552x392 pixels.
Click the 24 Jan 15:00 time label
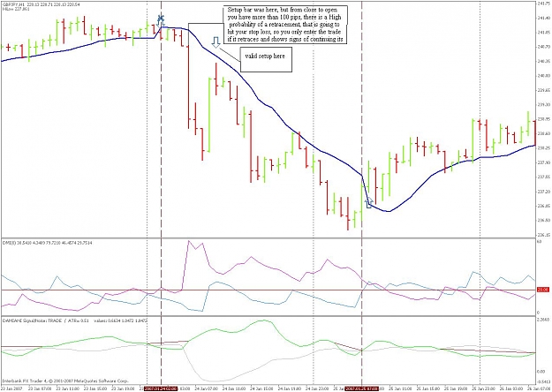click(x=261, y=388)
